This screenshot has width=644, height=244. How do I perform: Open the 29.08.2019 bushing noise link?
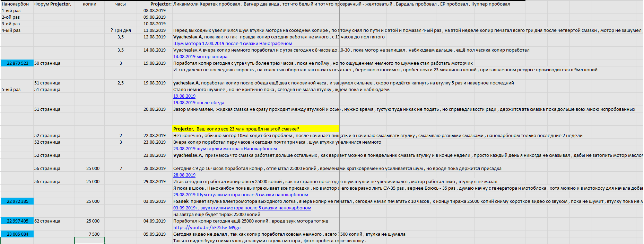tap(241, 195)
